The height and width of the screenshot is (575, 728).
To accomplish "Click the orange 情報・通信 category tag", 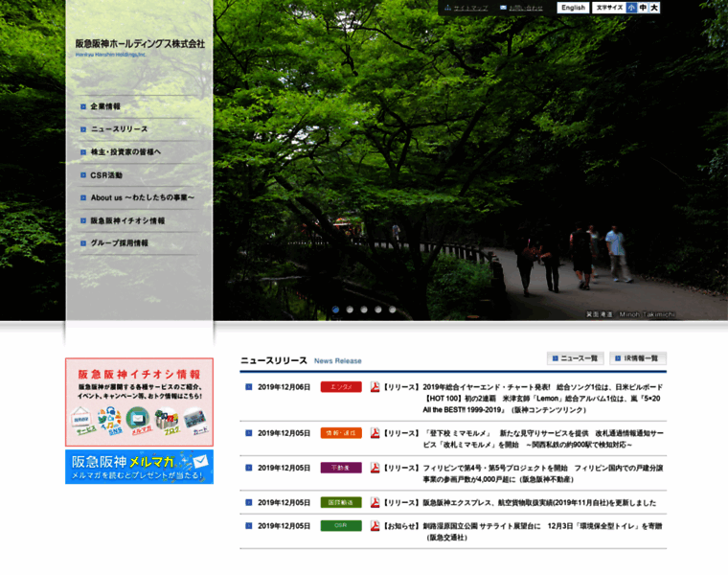I will tap(341, 433).
